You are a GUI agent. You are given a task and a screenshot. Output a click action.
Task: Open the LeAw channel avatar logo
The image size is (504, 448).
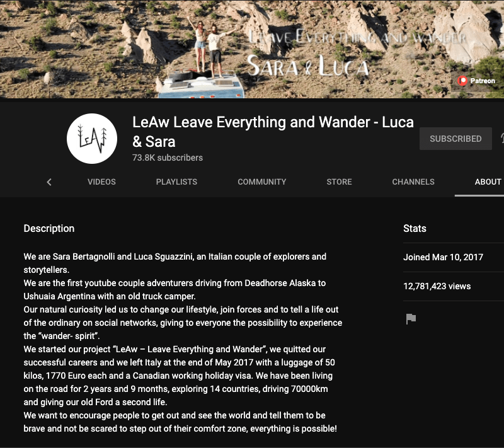point(92,139)
